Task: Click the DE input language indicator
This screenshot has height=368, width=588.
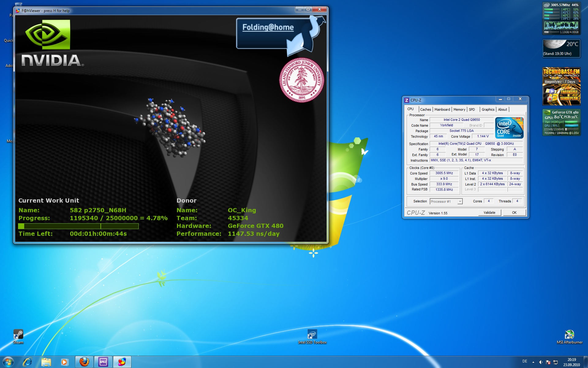Action: 525,361
